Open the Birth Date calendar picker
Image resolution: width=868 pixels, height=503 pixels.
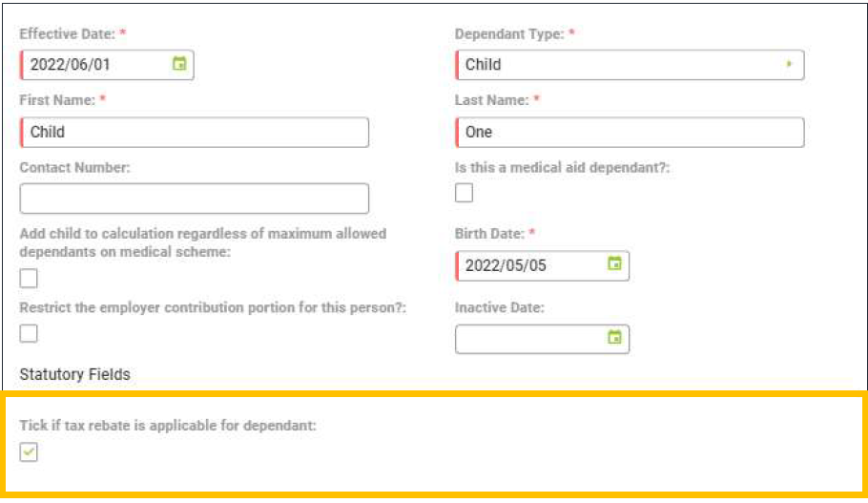point(614,264)
